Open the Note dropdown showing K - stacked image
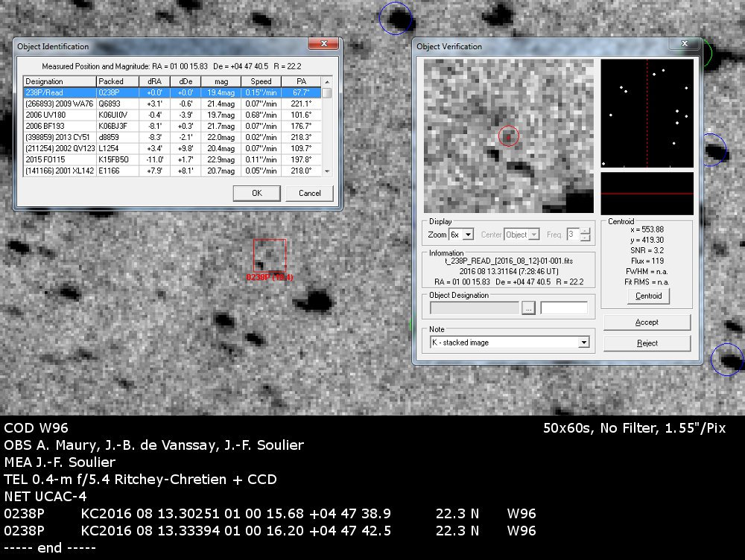Viewport: 745px width, 560px height. pyautogui.click(x=583, y=343)
